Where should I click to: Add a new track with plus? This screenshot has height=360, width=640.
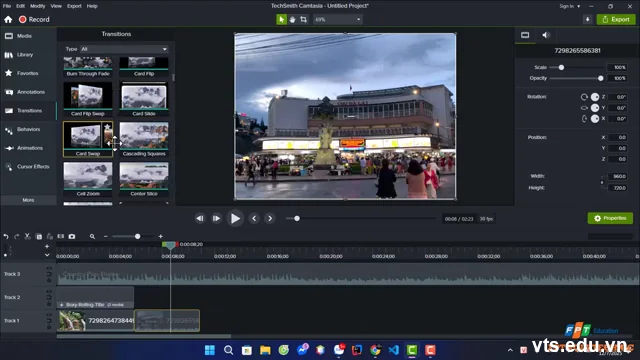(47, 247)
